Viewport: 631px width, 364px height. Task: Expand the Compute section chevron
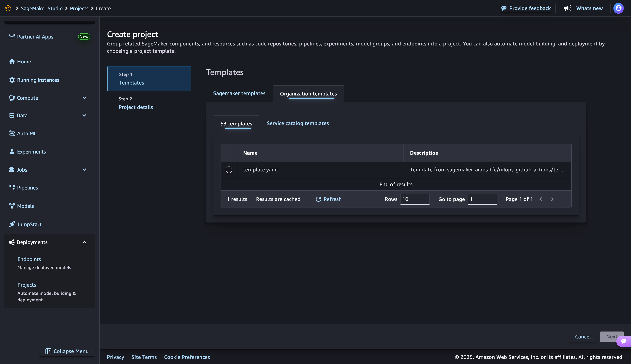84,98
